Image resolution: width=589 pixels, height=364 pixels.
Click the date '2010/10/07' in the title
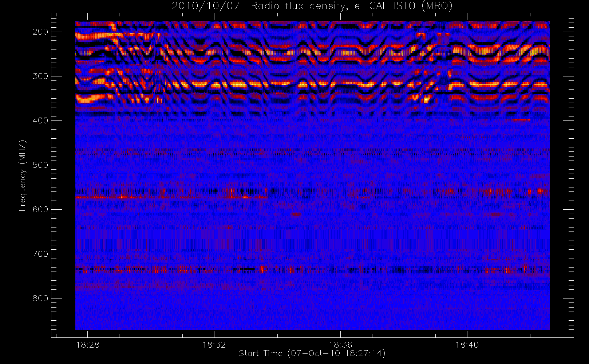click(x=205, y=6)
